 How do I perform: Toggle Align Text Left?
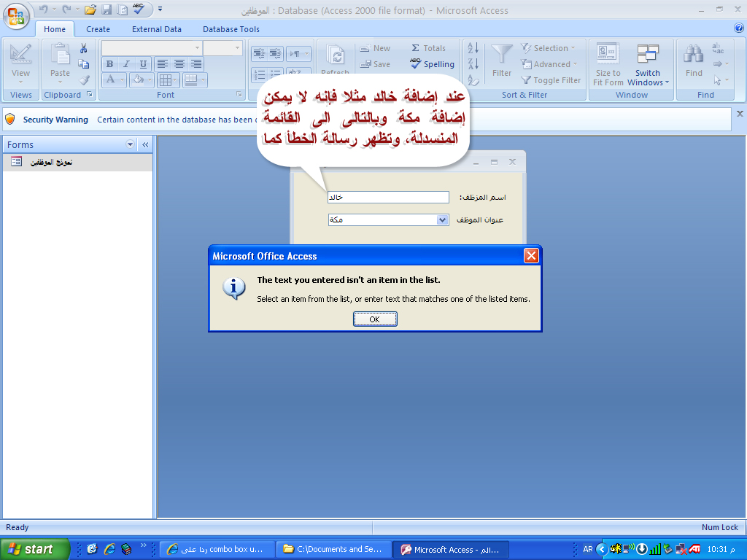point(163,64)
